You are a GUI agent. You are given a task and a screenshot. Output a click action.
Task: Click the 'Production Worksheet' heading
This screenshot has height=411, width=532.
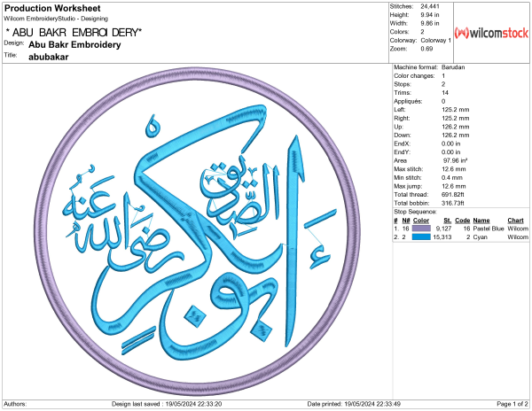coord(52,8)
